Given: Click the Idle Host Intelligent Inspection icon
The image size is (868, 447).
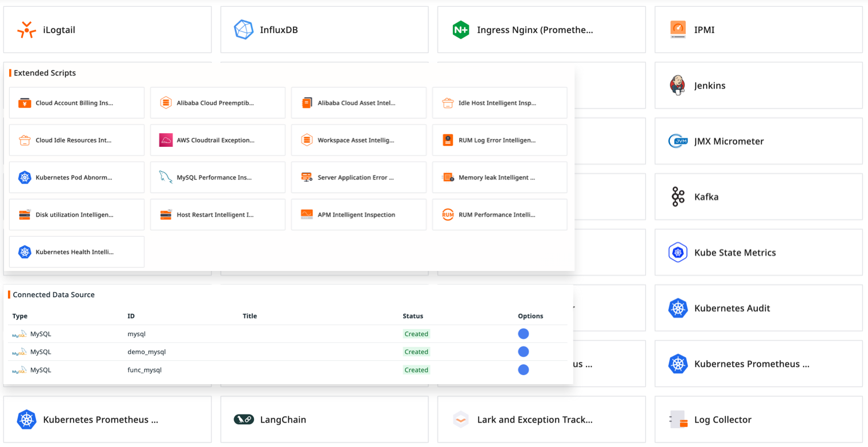Looking at the screenshot, I should click(448, 103).
